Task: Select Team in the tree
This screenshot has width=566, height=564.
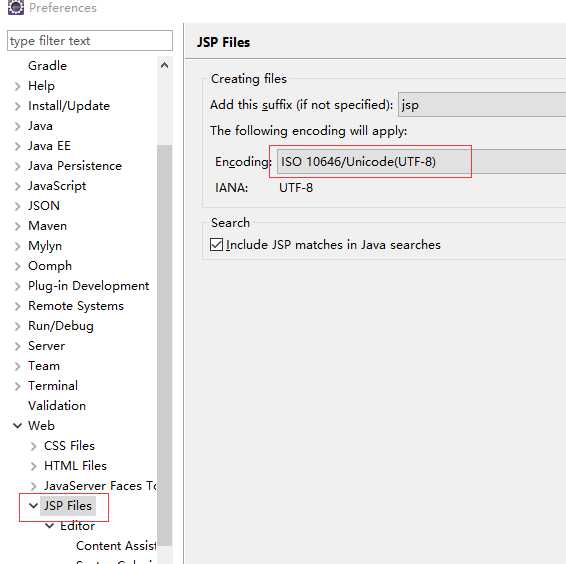Action: coord(44,366)
